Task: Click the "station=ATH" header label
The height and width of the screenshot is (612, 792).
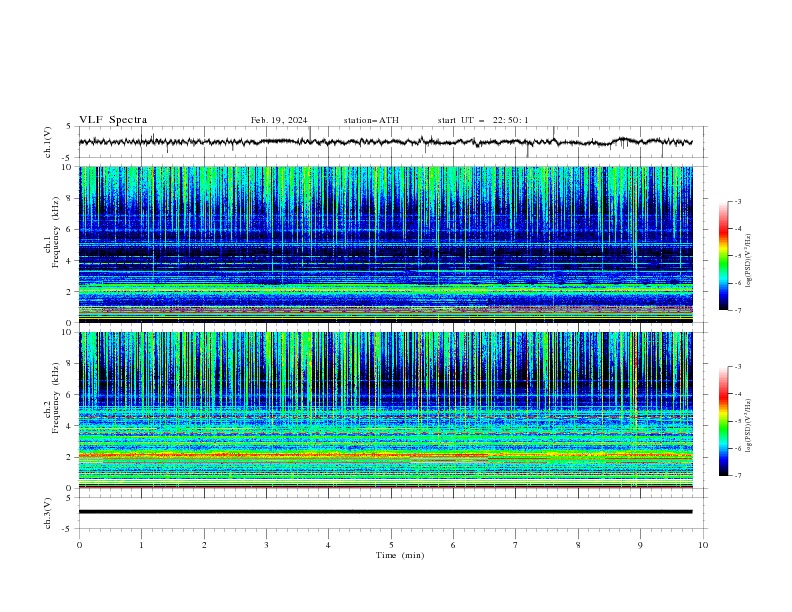Action: [x=371, y=120]
